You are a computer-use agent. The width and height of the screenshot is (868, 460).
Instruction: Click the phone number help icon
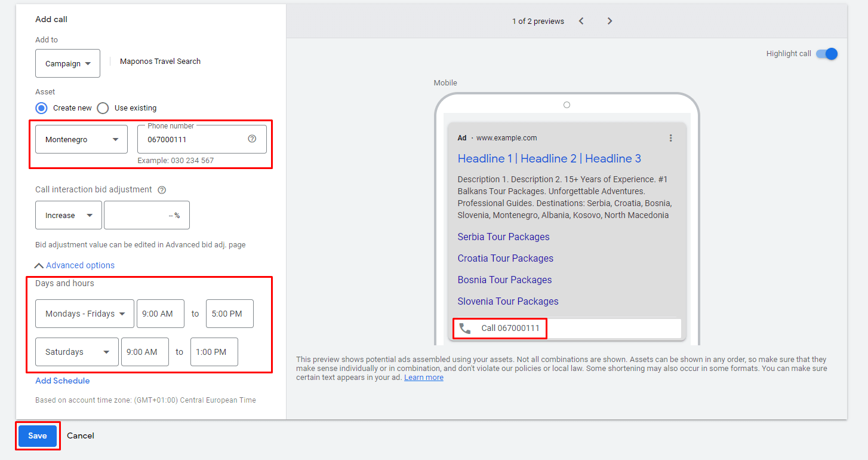point(252,139)
